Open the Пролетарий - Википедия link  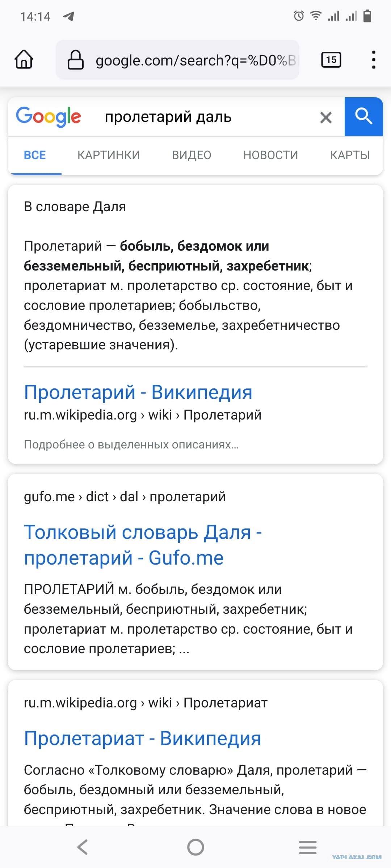138,392
